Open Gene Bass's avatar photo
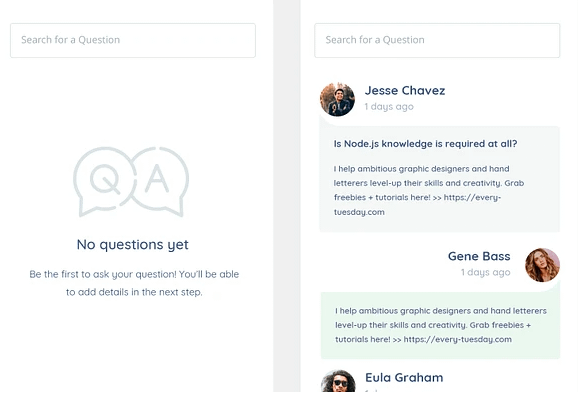 542,265
